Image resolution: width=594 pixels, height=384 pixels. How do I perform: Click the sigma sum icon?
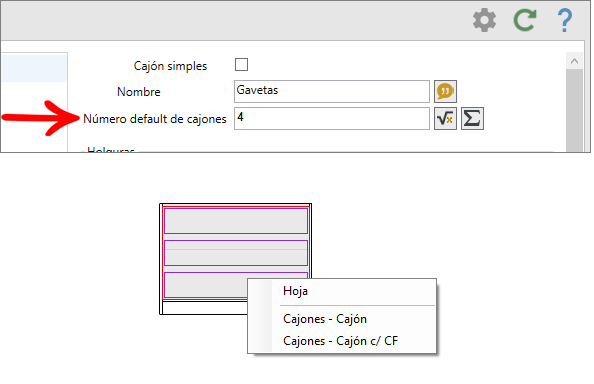(472, 119)
